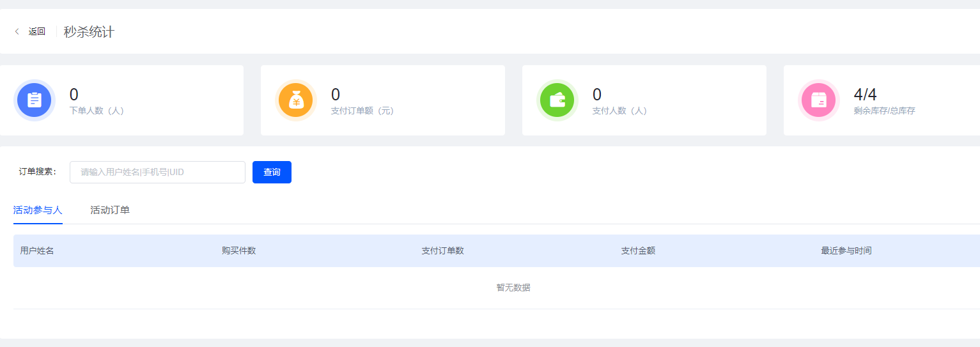The width and height of the screenshot is (980, 347).
Task: Click the 暂无数据 empty table message
Action: click(513, 288)
